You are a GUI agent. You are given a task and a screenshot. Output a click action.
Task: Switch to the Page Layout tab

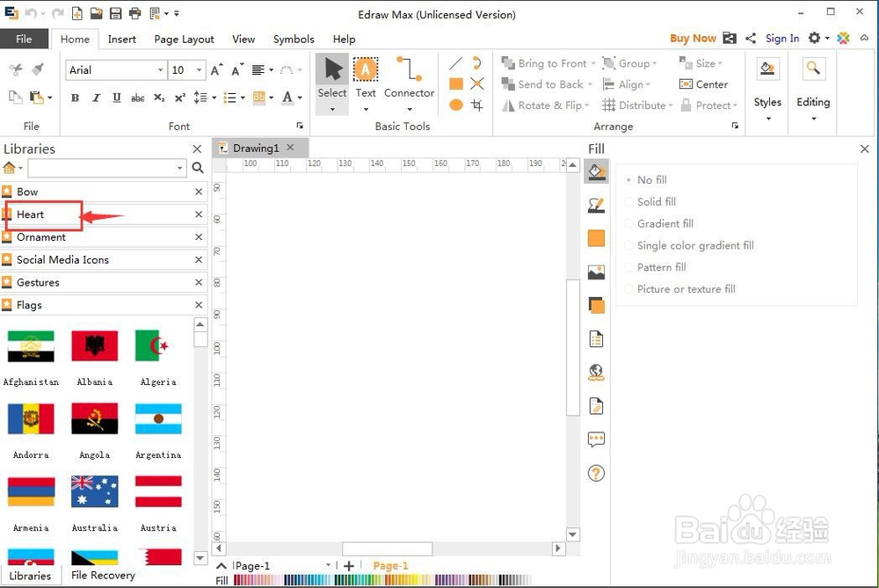click(184, 40)
